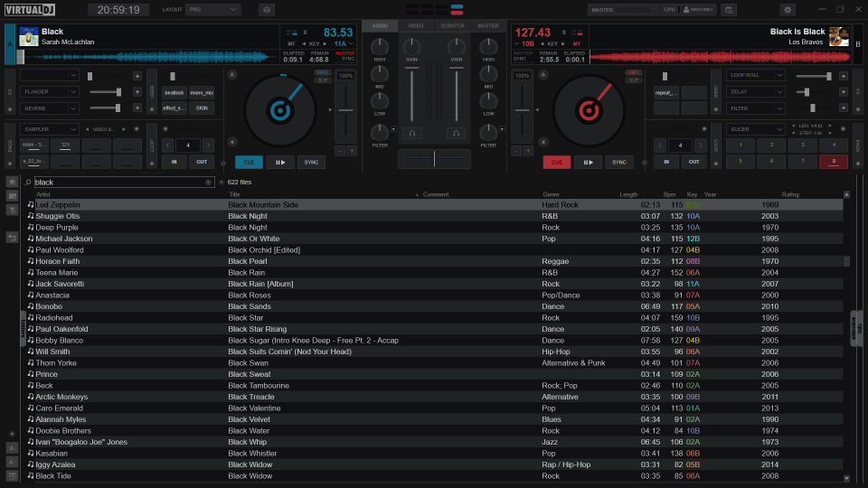Toggle left deck PADS panel dot
The width and height of the screenshot is (868, 488).
10,164
